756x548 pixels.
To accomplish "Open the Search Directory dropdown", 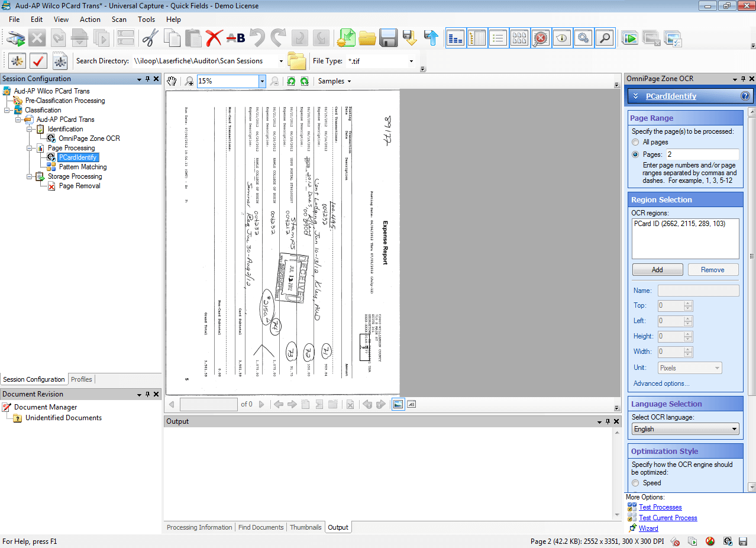I will pyautogui.click(x=281, y=61).
